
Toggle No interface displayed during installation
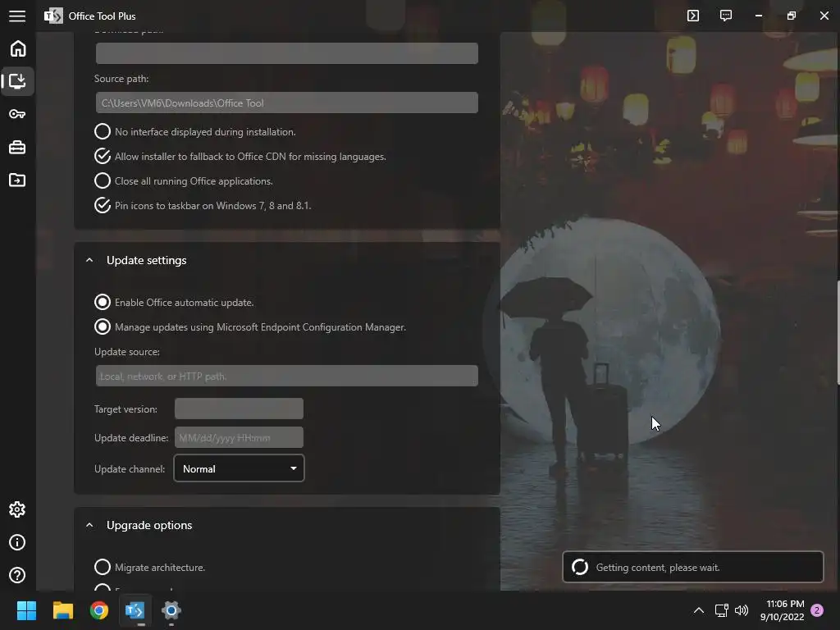pos(103,132)
